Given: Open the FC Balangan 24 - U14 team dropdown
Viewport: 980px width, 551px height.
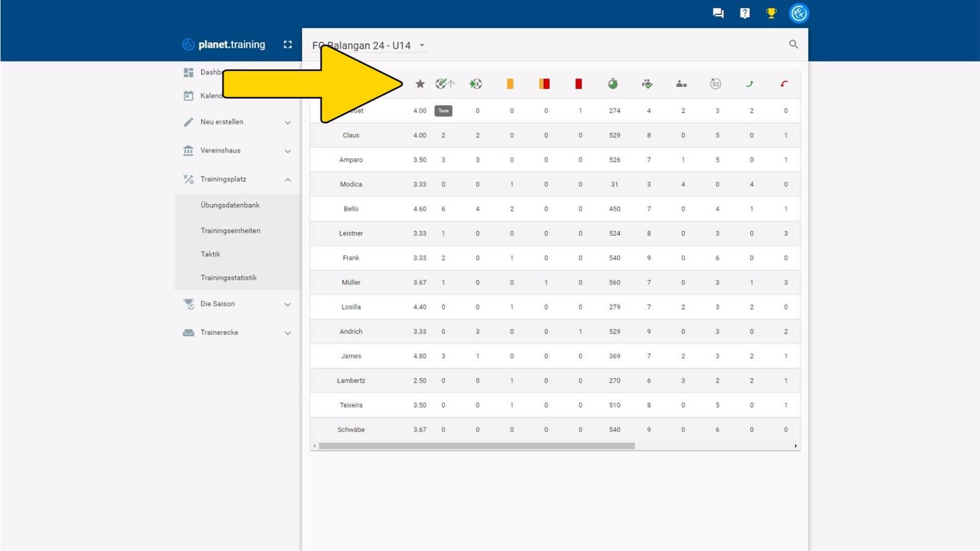Looking at the screenshot, I should coord(422,45).
